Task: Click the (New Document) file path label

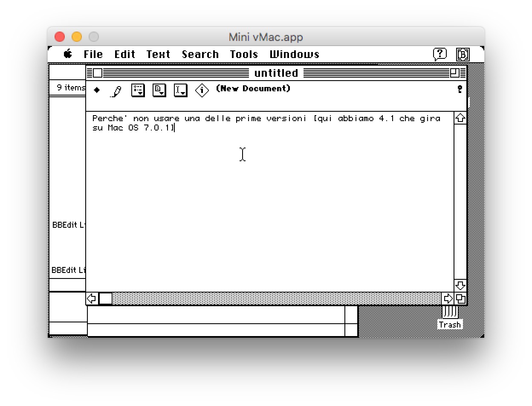Action: point(253,88)
